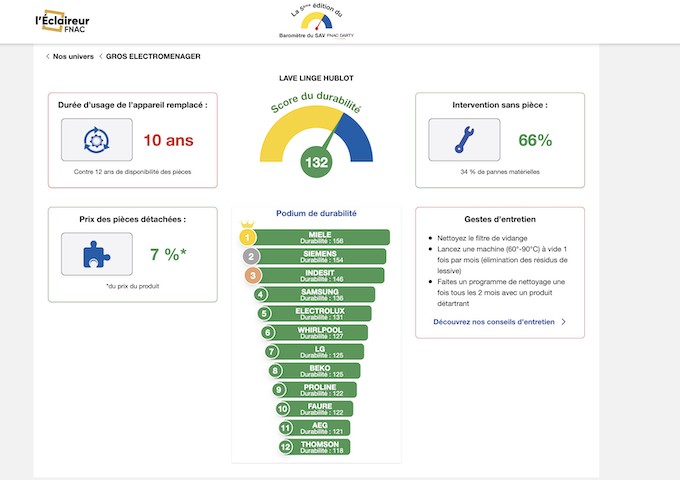680x480 pixels.
Task: Click the 66% intervention value
Action: pyautogui.click(x=535, y=140)
